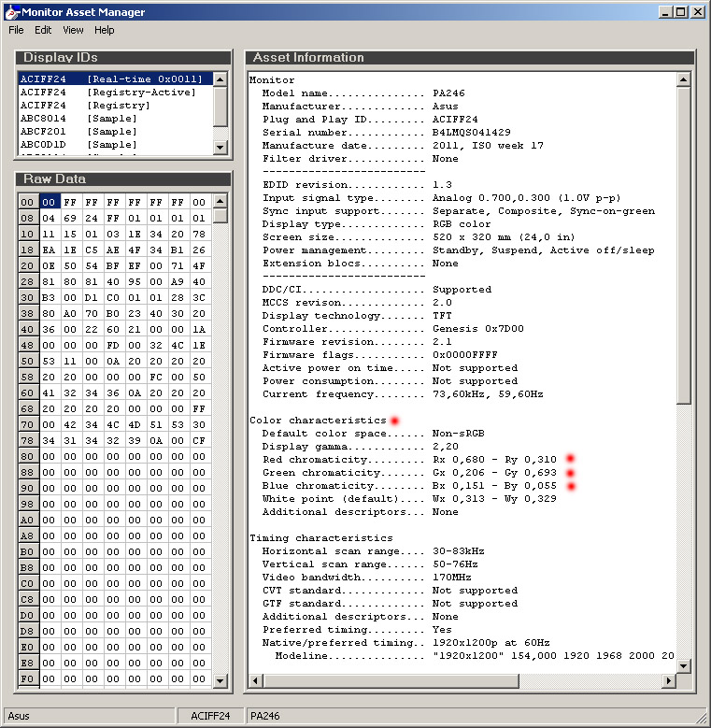
Task: Click the Raw Data offset 00 row header
Action: [x=28, y=202]
